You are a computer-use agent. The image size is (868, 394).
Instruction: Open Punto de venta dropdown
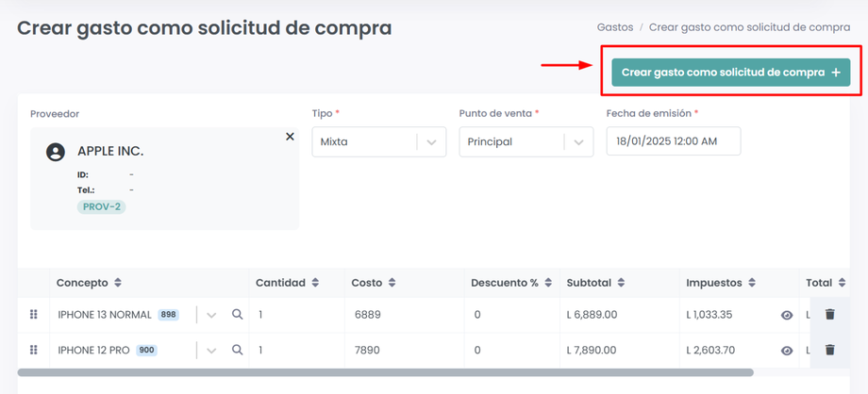click(x=578, y=142)
